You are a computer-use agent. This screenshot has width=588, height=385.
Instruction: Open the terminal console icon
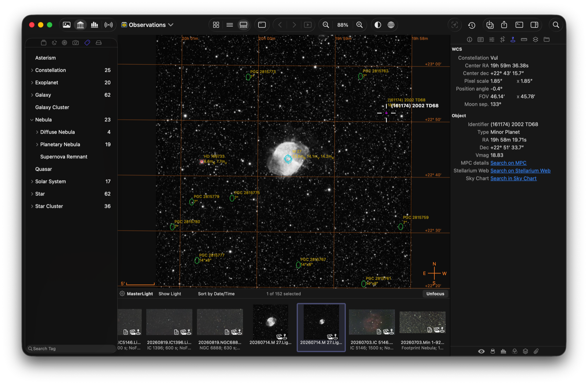(519, 25)
